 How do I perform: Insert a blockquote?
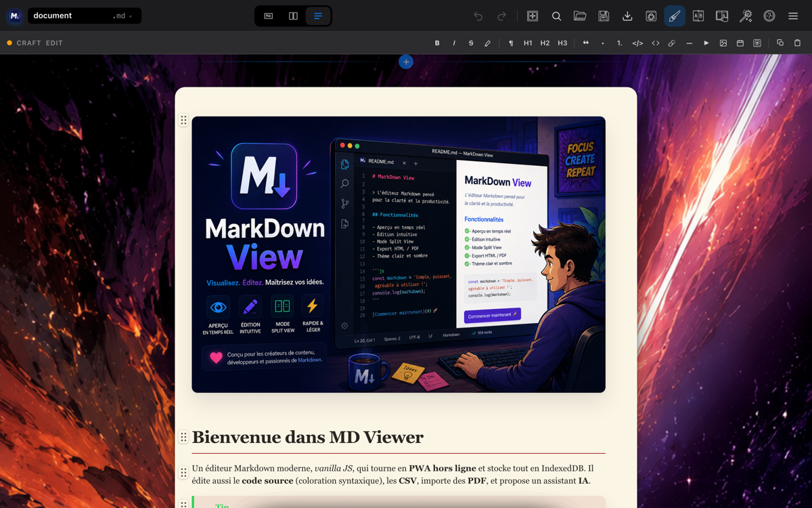(x=586, y=43)
